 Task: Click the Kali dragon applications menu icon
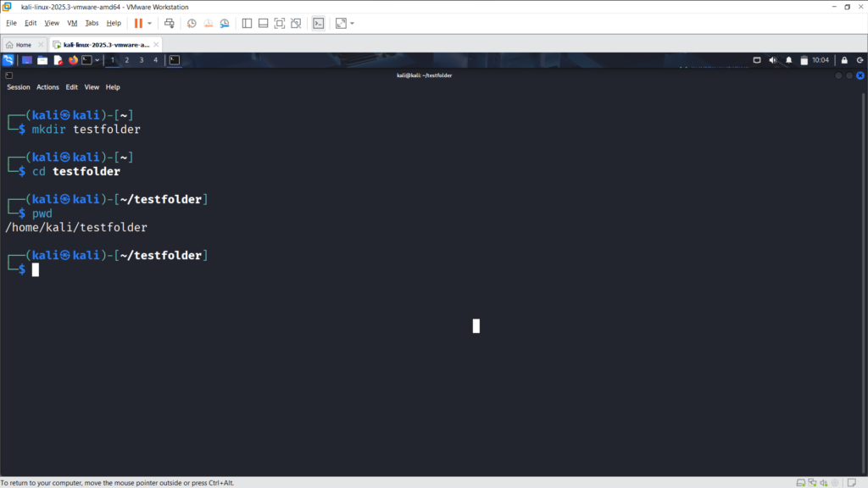coord(8,60)
